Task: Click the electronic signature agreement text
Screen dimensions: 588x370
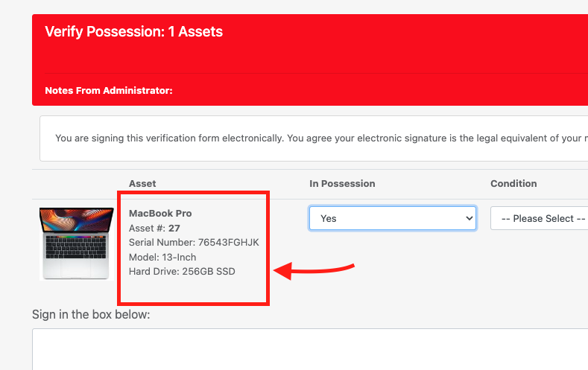Action: pyautogui.click(x=321, y=138)
